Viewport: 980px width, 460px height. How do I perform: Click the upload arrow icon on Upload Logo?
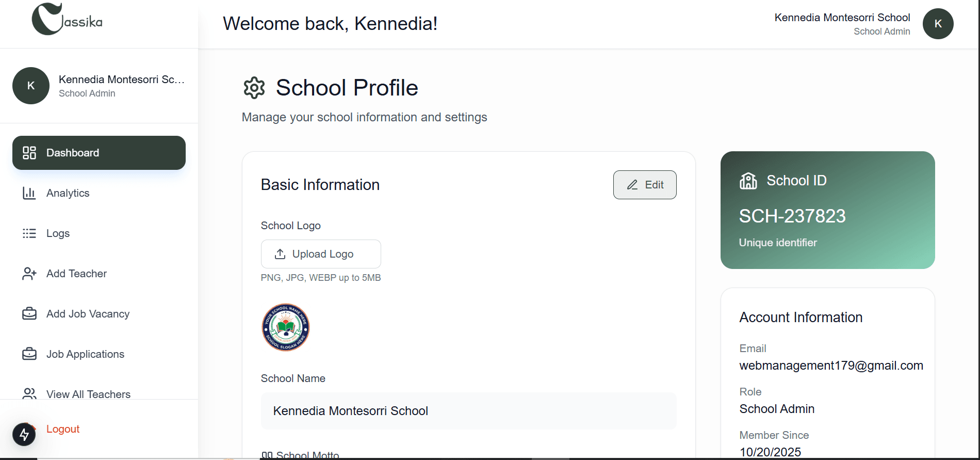[280, 253]
